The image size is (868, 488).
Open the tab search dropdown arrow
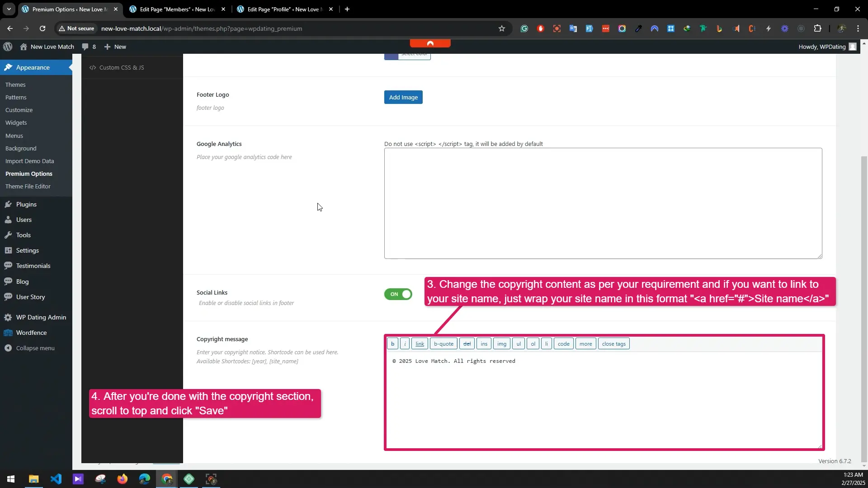pos(9,9)
